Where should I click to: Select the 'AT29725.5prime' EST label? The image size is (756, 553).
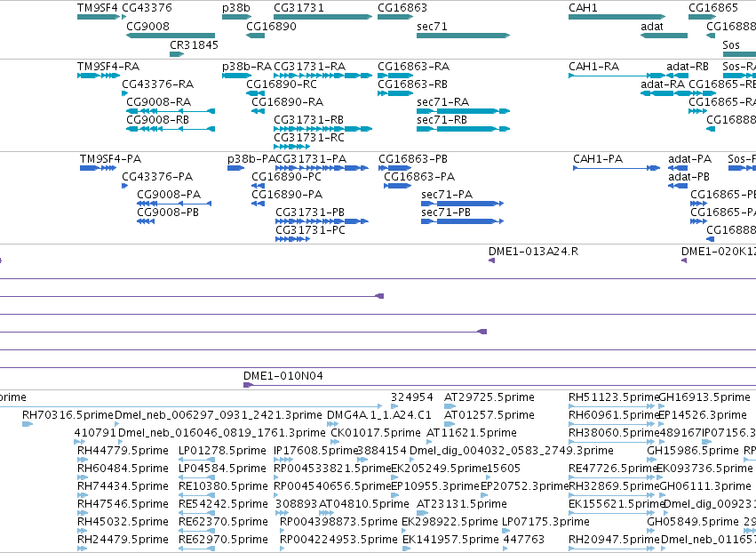(x=489, y=397)
